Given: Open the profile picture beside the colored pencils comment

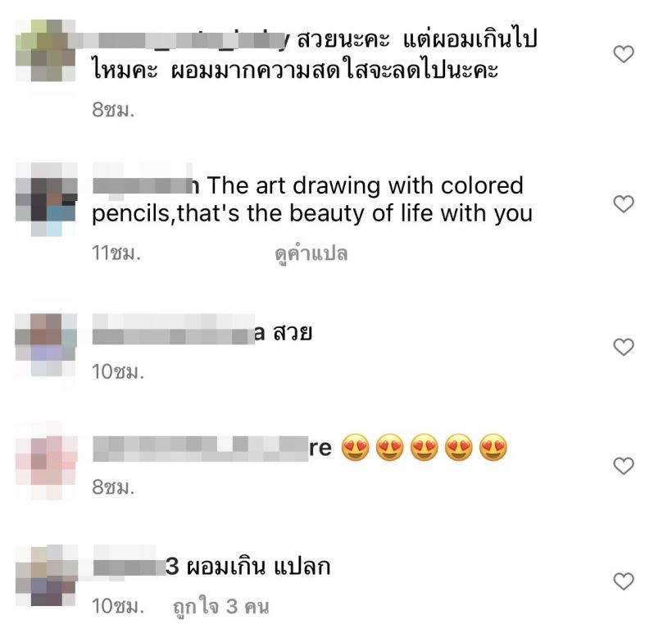Looking at the screenshot, I should pyautogui.click(x=46, y=199).
